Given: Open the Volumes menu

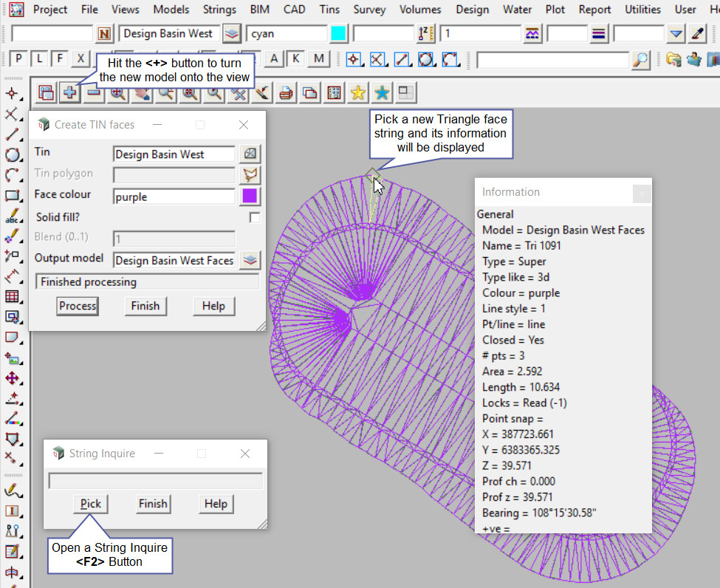Looking at the screenshot, I should 420,10.
